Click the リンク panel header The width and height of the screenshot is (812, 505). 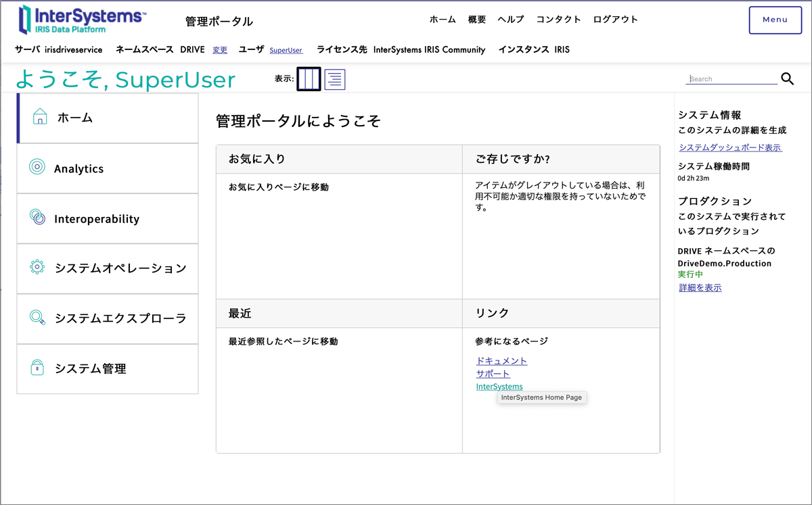pos(561,314)
